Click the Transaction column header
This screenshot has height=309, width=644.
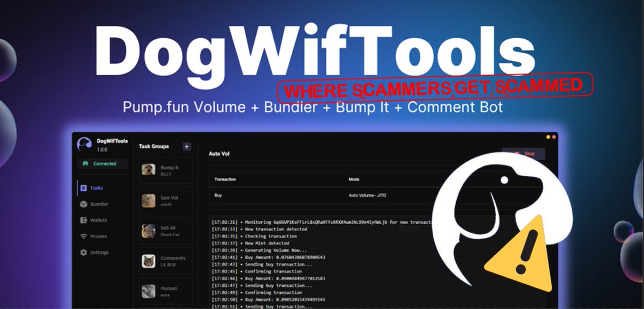tap(225, 179)
